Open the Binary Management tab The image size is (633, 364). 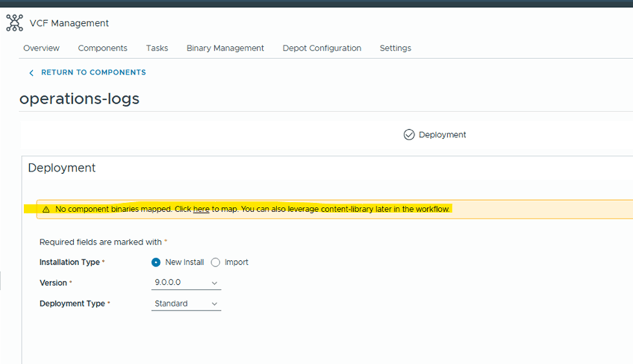point(225,48)
